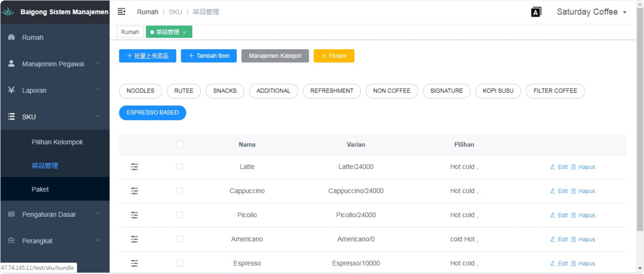The image size is (644, 274).
Task: Click the language translation icon
Action: click(x=536, y=12)
